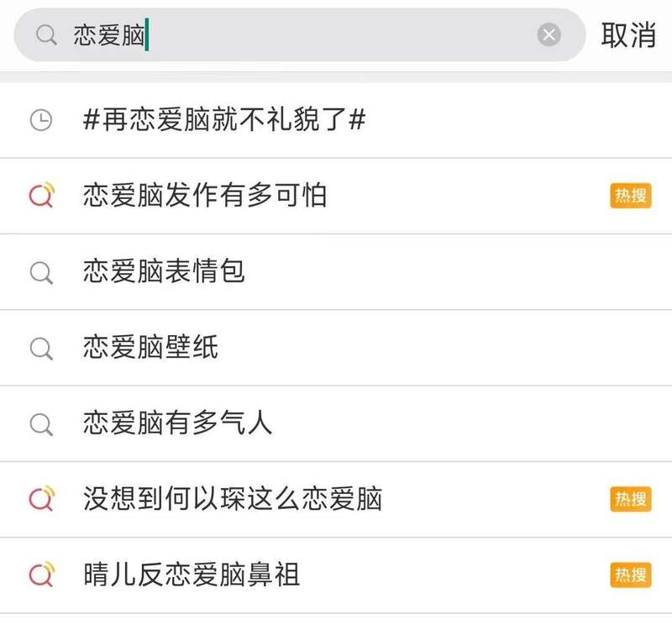The width and height of the screenshot is (672, 630).
Task: Click hot-search icon next to 没想到何以琛这么恋爱脑
Action: pos(41,499)
